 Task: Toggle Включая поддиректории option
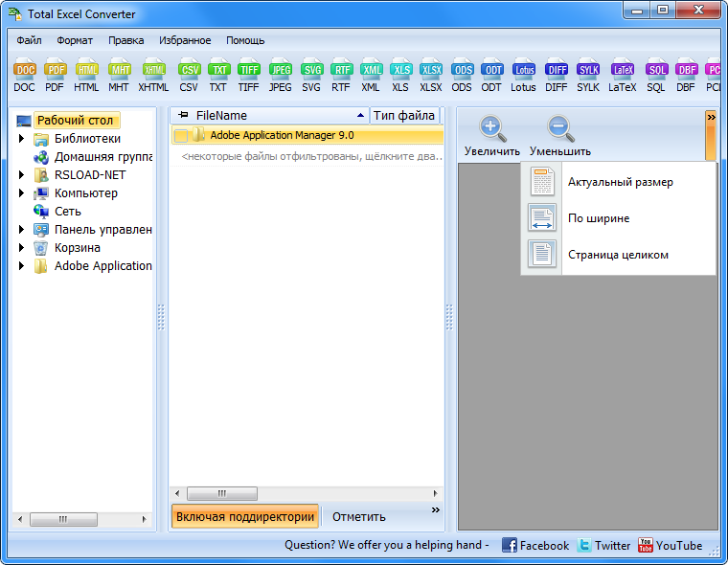tap(245, 517)
